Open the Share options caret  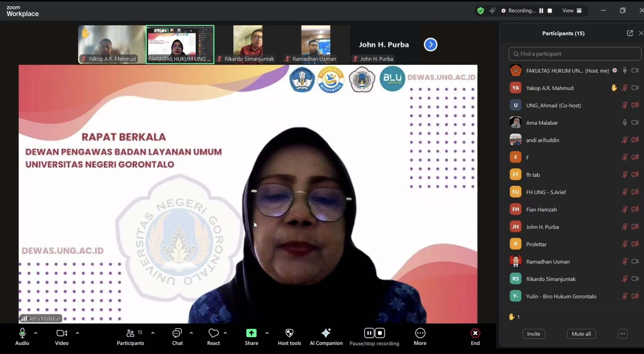pos(267,333)
